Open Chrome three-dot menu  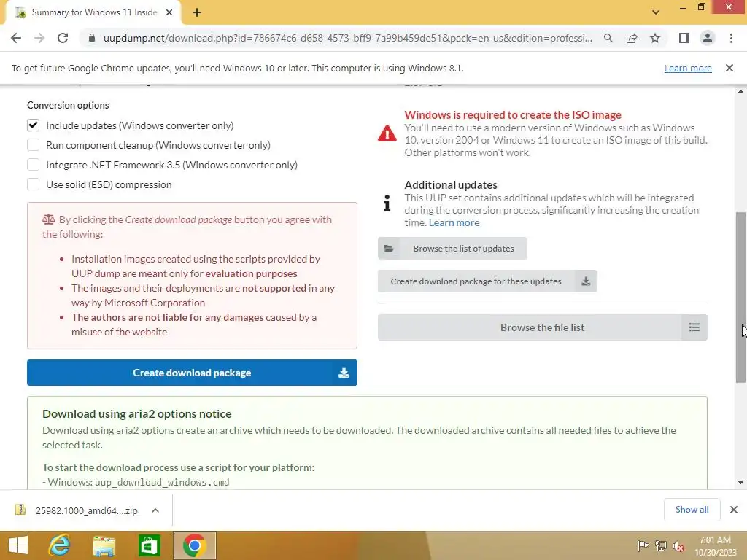(731, 38)
